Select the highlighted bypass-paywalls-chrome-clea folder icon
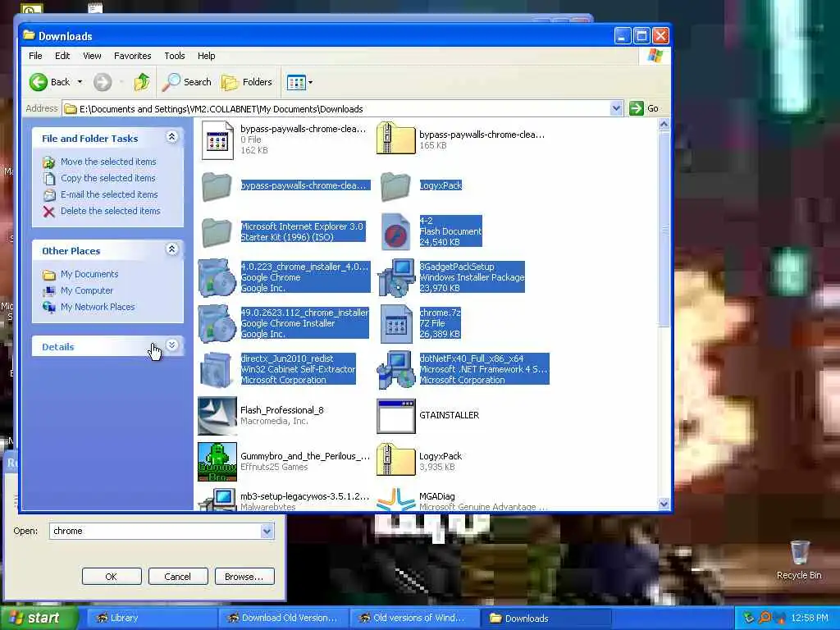The height and width of the screenshot is (630, 840). pyautogui.click(x=217, y=186)
